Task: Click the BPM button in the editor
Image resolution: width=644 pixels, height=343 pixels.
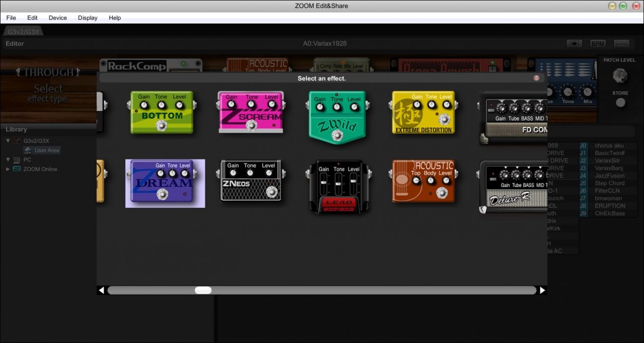Action: pos(598,44)
